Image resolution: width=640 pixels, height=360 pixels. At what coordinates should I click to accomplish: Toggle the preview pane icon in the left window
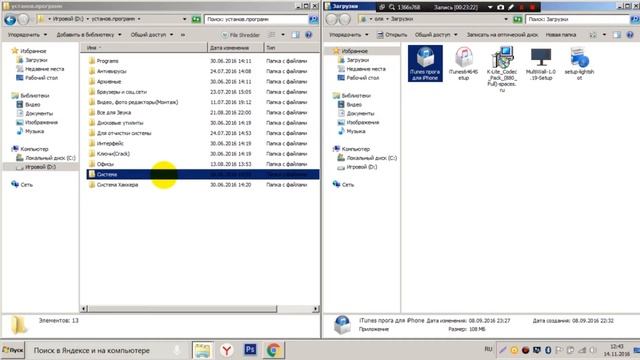tap(296, 35)
